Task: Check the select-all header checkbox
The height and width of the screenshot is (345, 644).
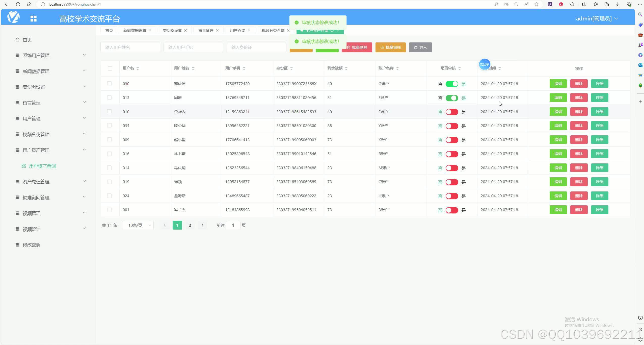Action: [110, 68]
